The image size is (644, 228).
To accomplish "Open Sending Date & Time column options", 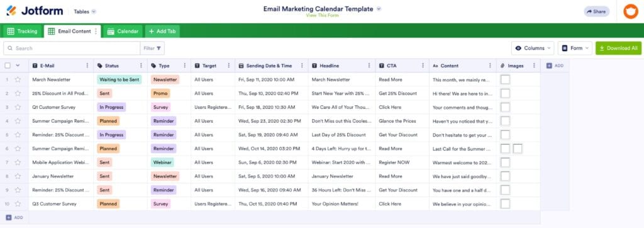I will [302, 66].
